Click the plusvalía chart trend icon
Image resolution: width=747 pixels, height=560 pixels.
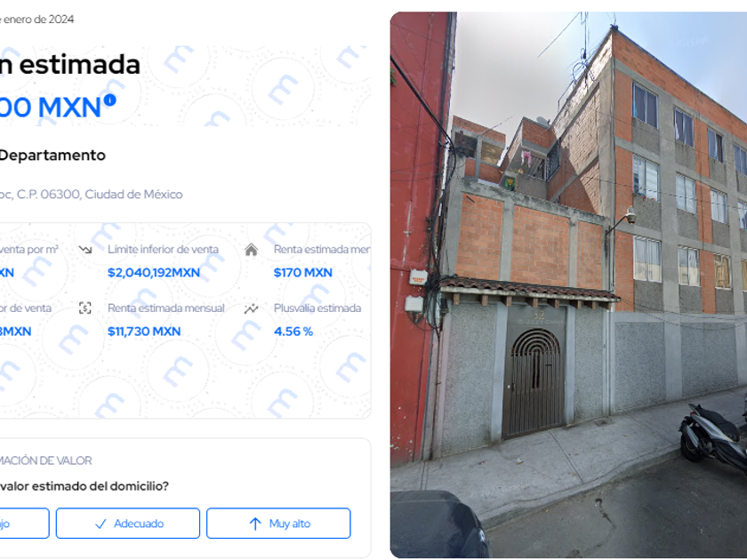coord(251,308)
